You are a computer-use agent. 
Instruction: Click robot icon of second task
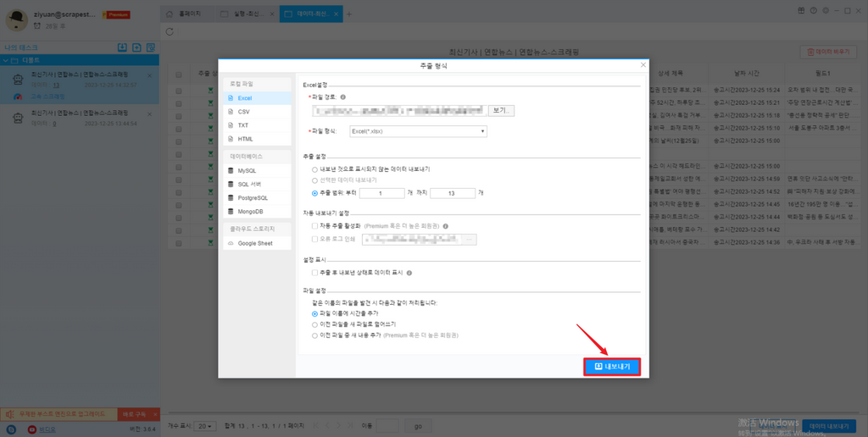click(18, 119)
